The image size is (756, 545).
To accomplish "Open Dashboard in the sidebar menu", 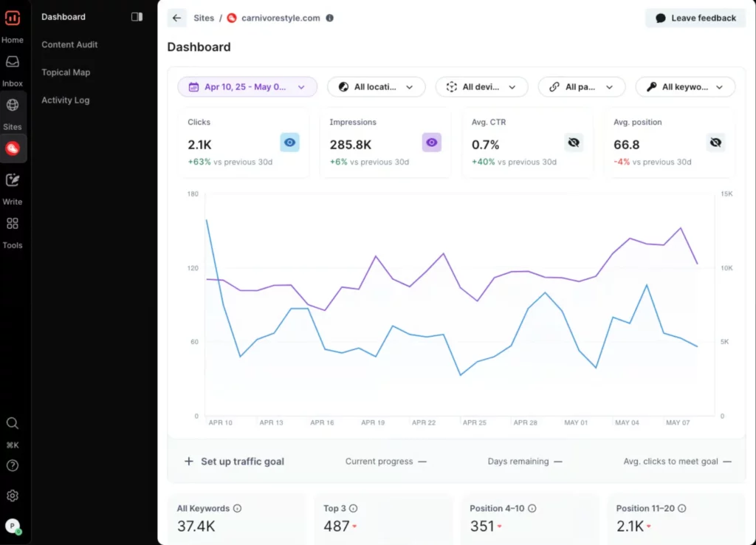I will (x=63, y=17).
